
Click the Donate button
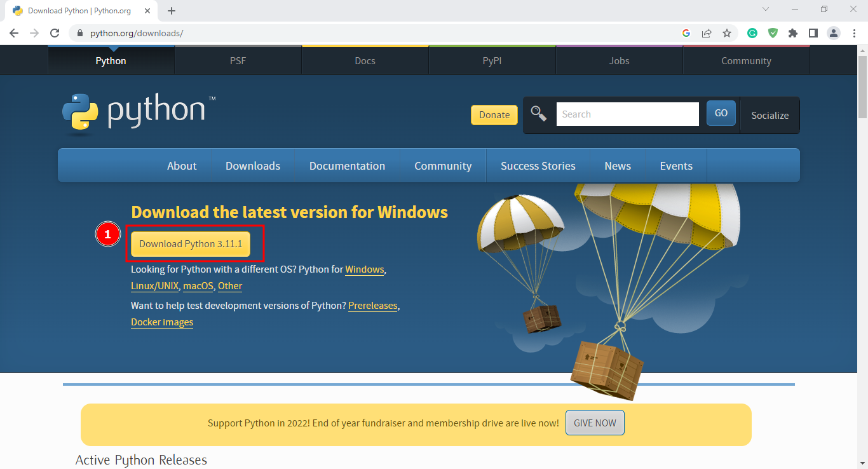494,115
